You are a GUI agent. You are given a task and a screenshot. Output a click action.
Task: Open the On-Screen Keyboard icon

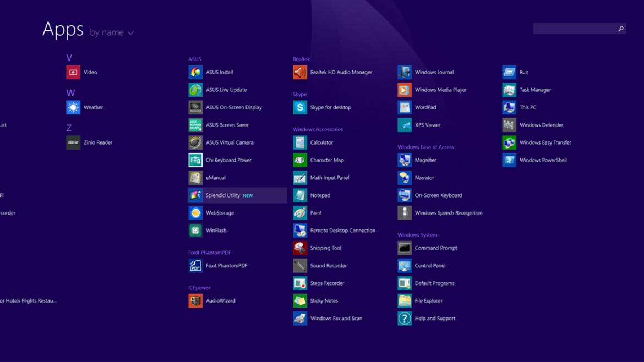tap(405, 195)
